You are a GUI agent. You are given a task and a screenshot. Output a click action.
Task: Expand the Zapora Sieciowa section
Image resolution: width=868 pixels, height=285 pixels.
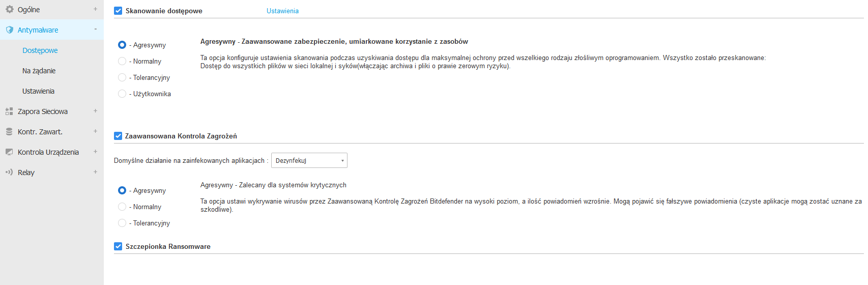[x=95, y=111]
